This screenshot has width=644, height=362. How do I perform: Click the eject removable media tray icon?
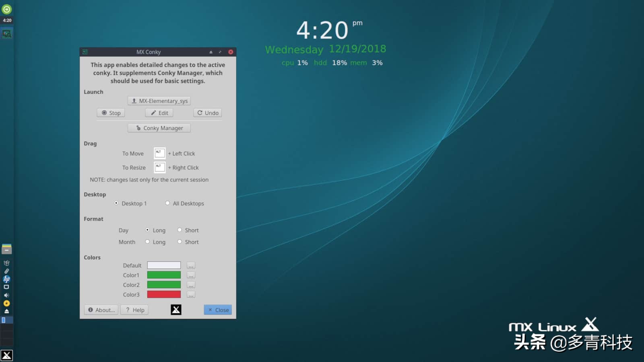pos(6,311)
